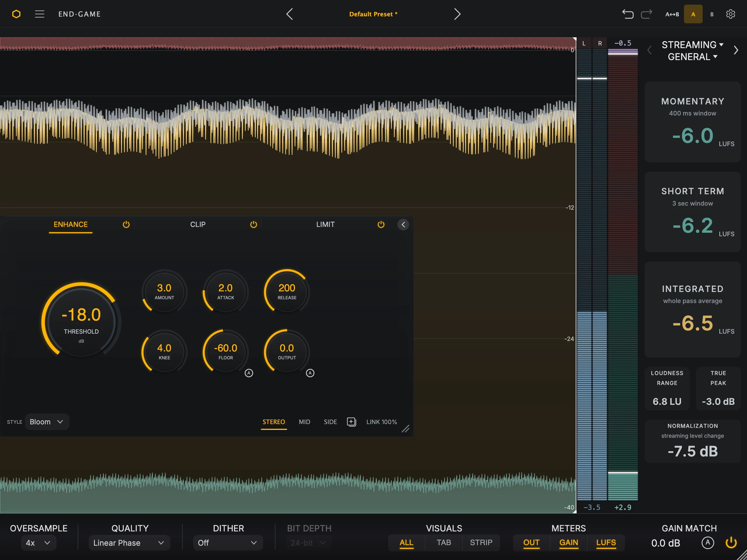747x560 pixels.
Task: Go to next preset arrow
Action: coord(457,14)
